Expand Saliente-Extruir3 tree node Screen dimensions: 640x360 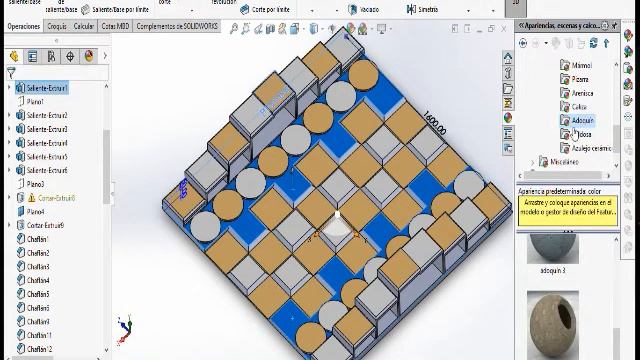point(9,129)
